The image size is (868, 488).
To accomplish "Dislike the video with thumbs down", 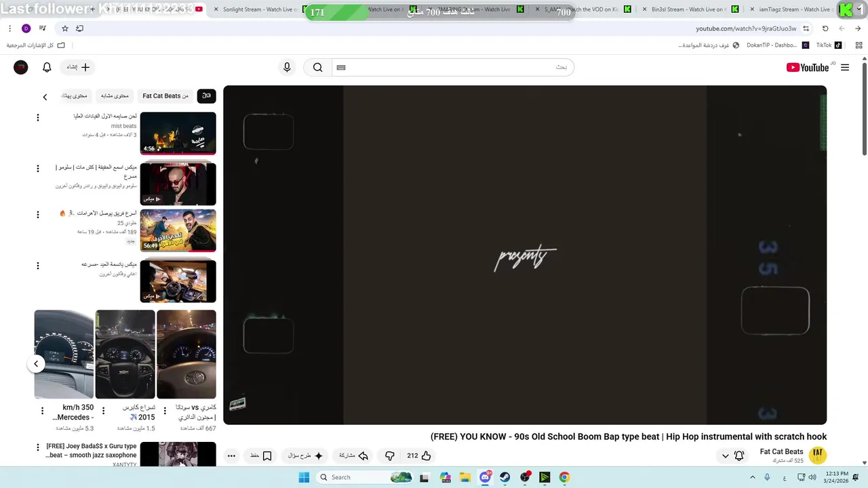I will 389,455.
